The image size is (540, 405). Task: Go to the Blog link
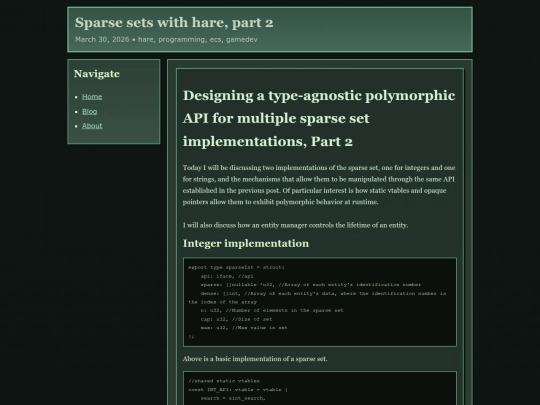(x=90, y=112)
